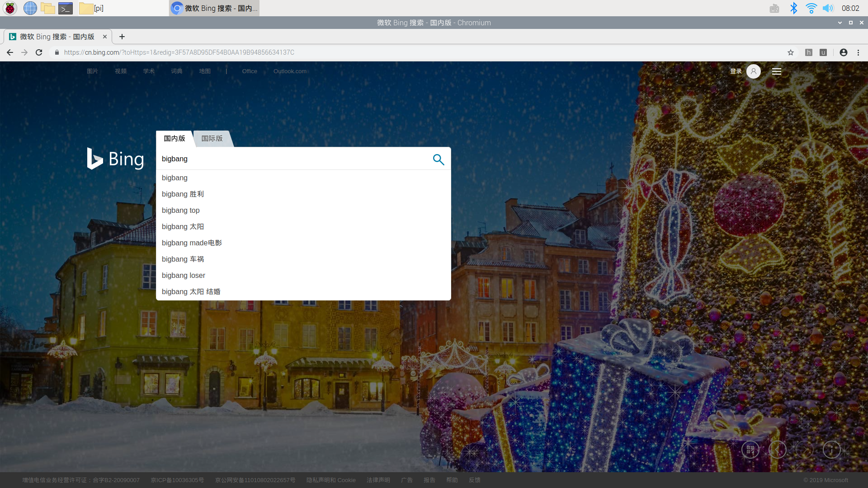Bookmark this page with the star icon
Screen dimensions: 868x488
[x=791, y=52]
